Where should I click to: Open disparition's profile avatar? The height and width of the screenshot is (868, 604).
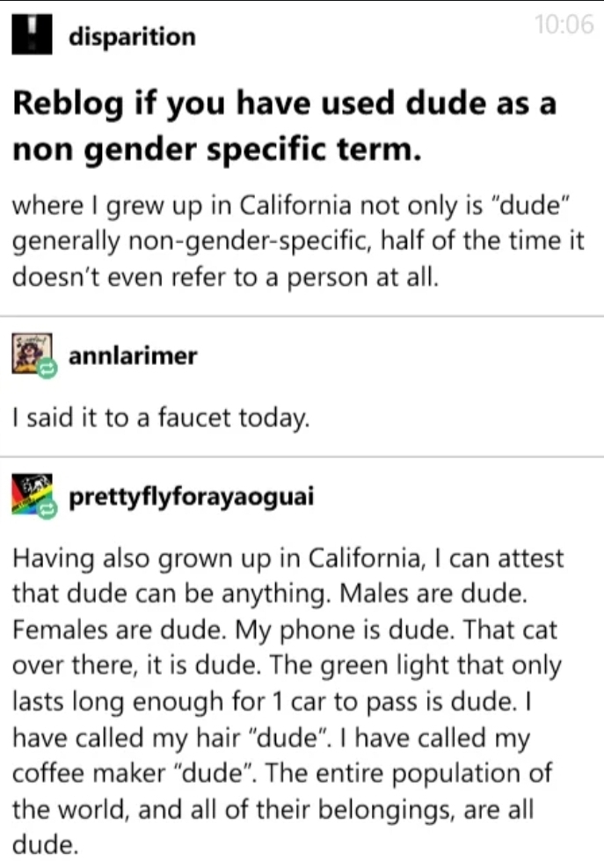point(32,35)
